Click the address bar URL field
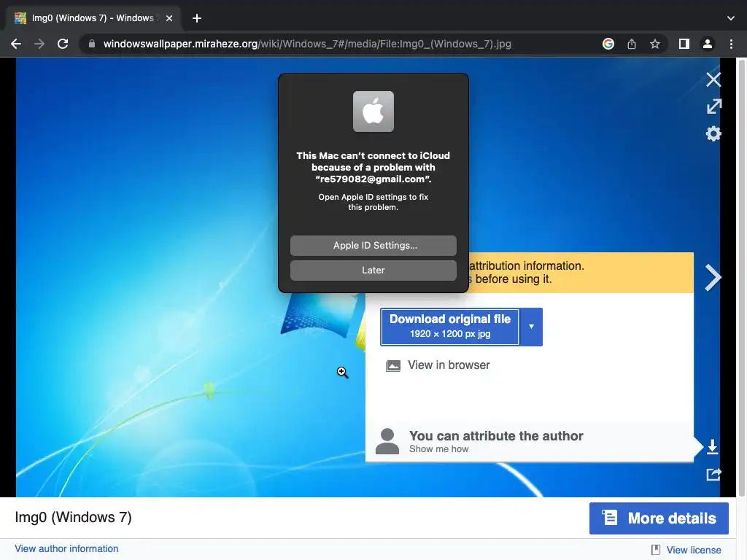The image size is (747, 560). coord(307,44)
